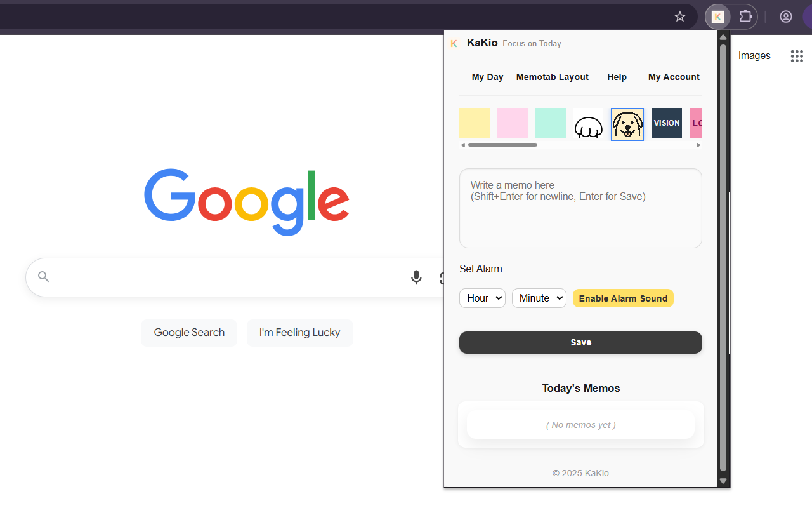This screenshot has height=508, width=812.
Task: Pick the mint green memo color
Action: [551, 123]
